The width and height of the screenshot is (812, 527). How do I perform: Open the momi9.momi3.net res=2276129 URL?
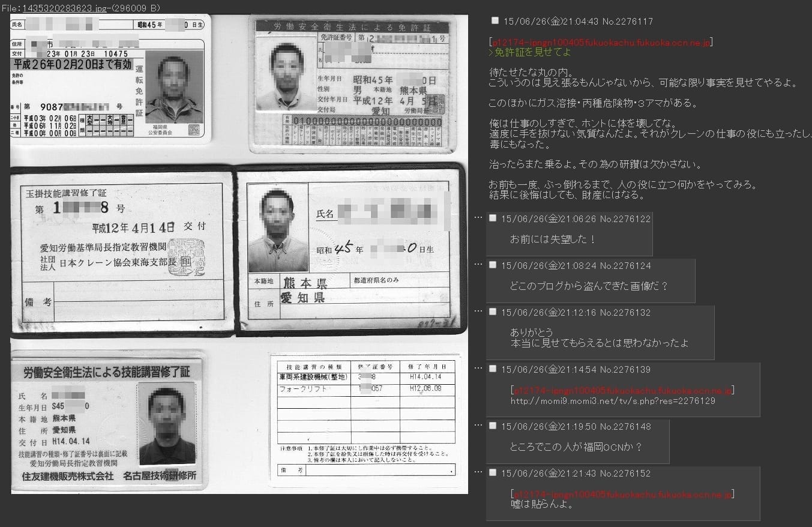coord(612,401)
